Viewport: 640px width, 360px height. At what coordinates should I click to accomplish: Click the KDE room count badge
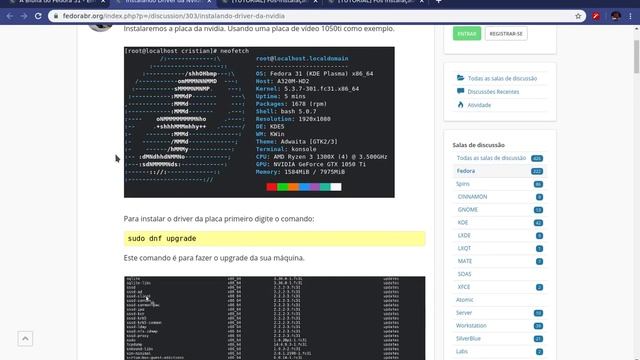538,223
